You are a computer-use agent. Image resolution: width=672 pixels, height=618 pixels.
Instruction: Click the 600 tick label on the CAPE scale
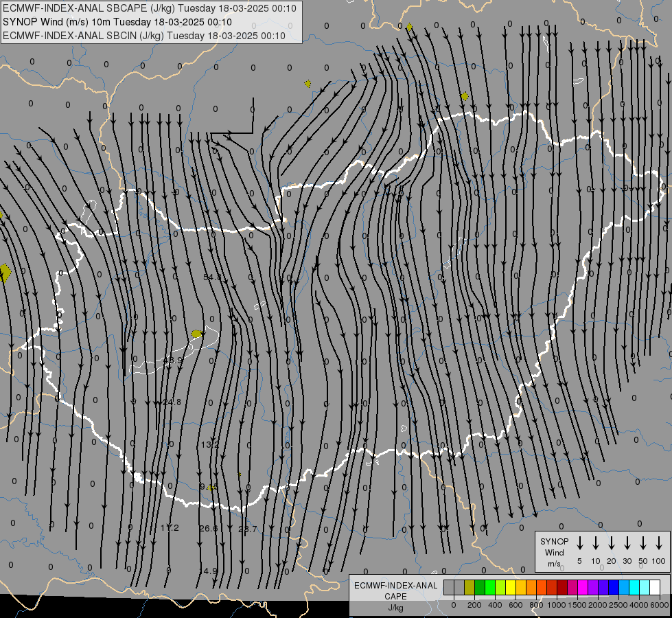pos(515,605)
